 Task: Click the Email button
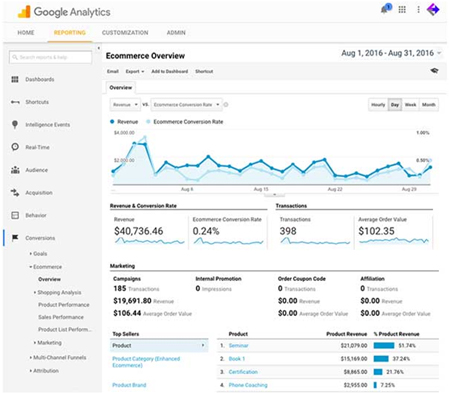pyautogui.click(x=113, y=71)
